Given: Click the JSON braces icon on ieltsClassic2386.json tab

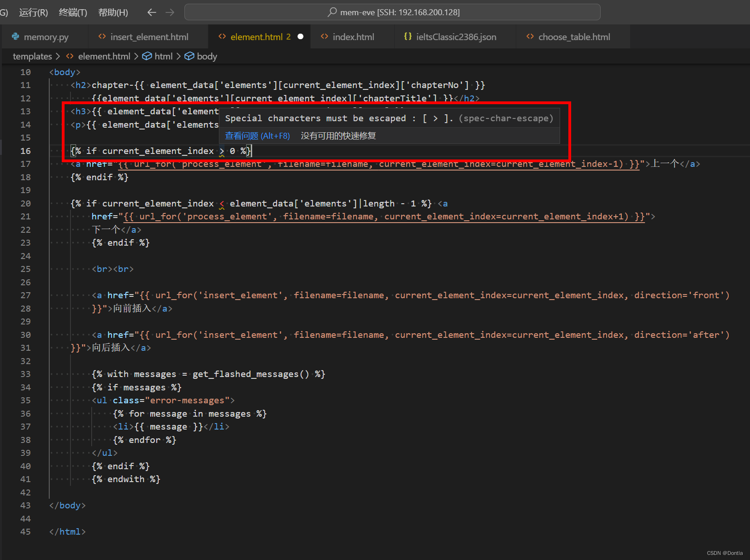Looking at the screenshot, I should point(407,36).
